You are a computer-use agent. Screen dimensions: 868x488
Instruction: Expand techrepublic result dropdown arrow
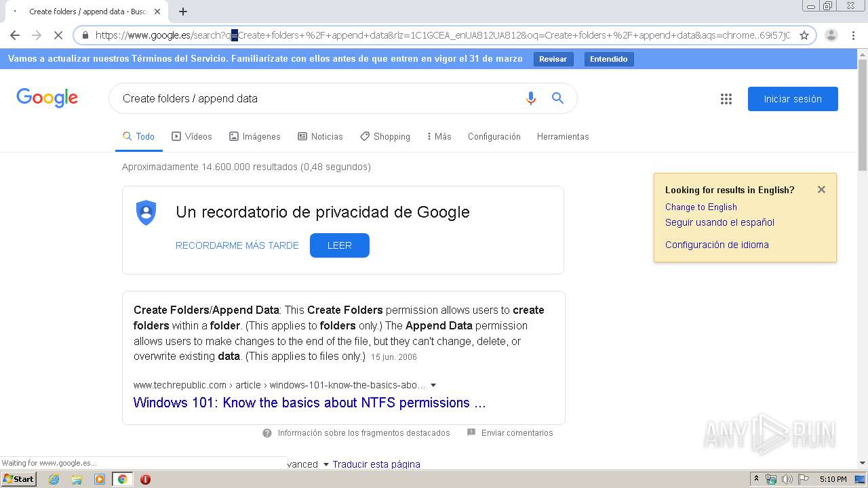(433, 386)
